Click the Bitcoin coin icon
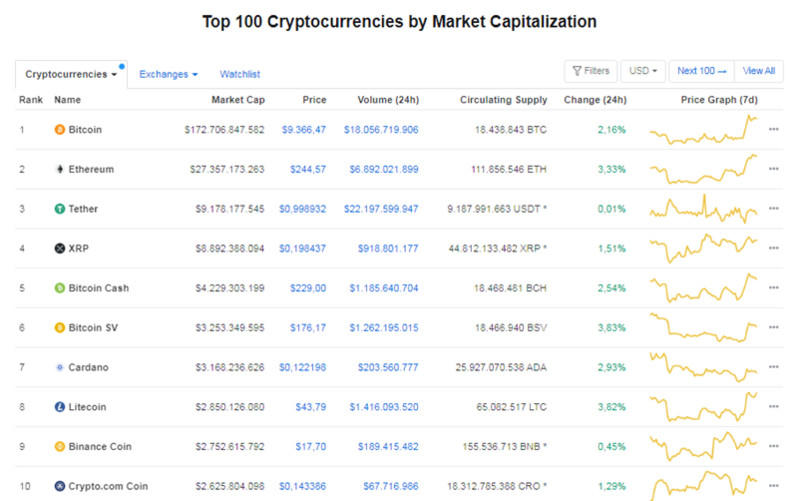 coord(59,130)
